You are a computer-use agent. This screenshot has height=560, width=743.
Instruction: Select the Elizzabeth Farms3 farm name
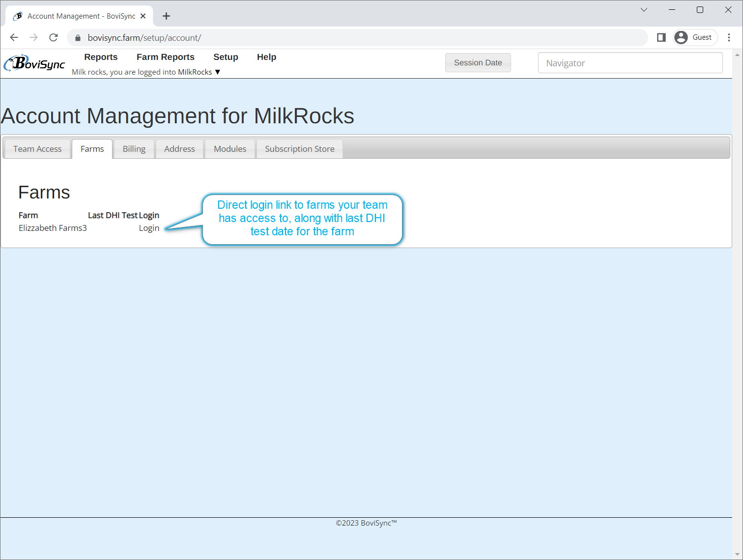pos(53,228)
